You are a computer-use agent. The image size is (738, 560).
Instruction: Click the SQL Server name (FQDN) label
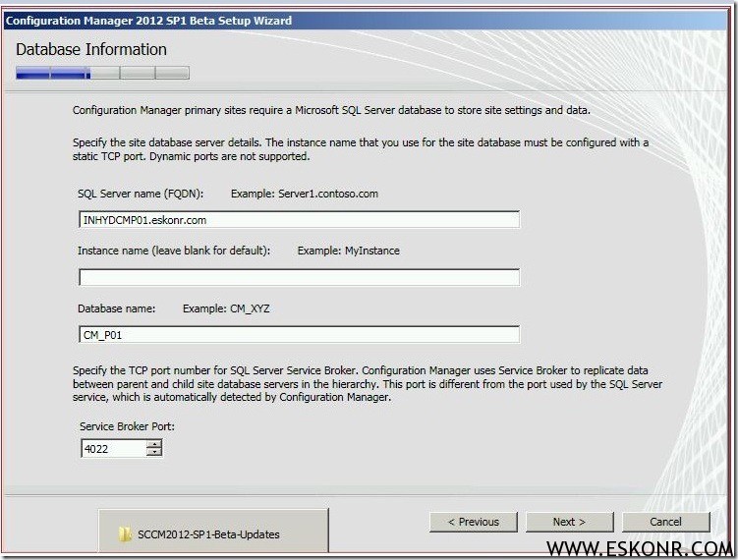(x=141, y=194)
